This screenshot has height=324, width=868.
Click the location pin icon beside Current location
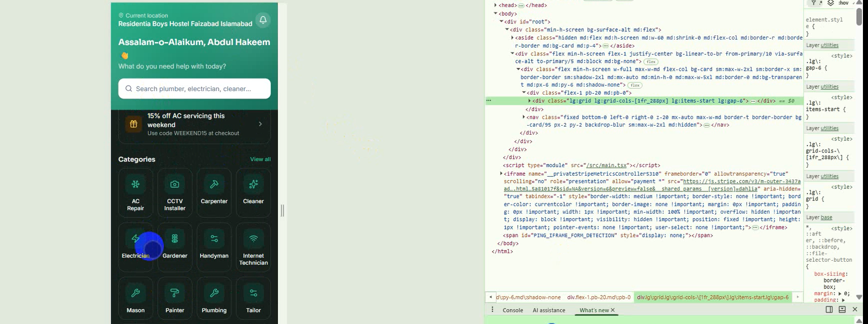pyautogui.click(x=121, y=15)
